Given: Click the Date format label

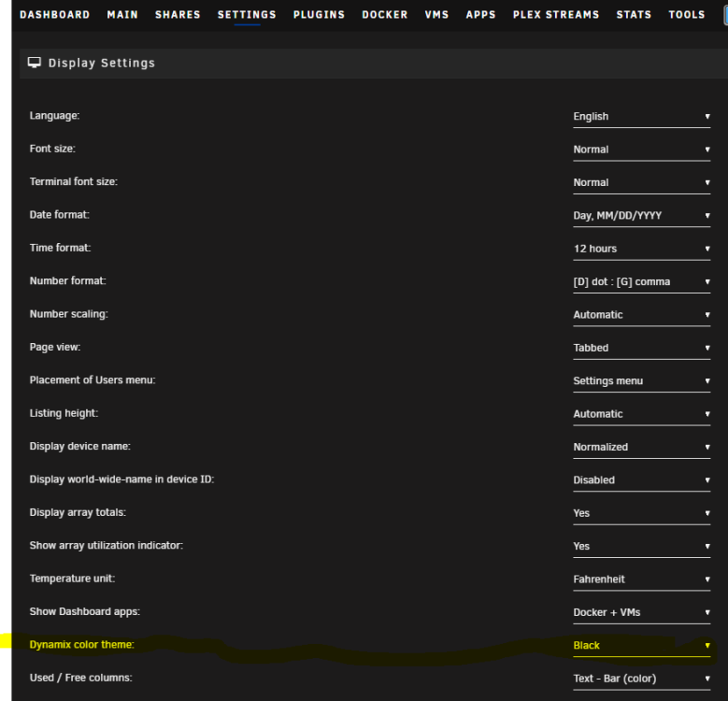Looking at the screenshot, I should 60,214.
